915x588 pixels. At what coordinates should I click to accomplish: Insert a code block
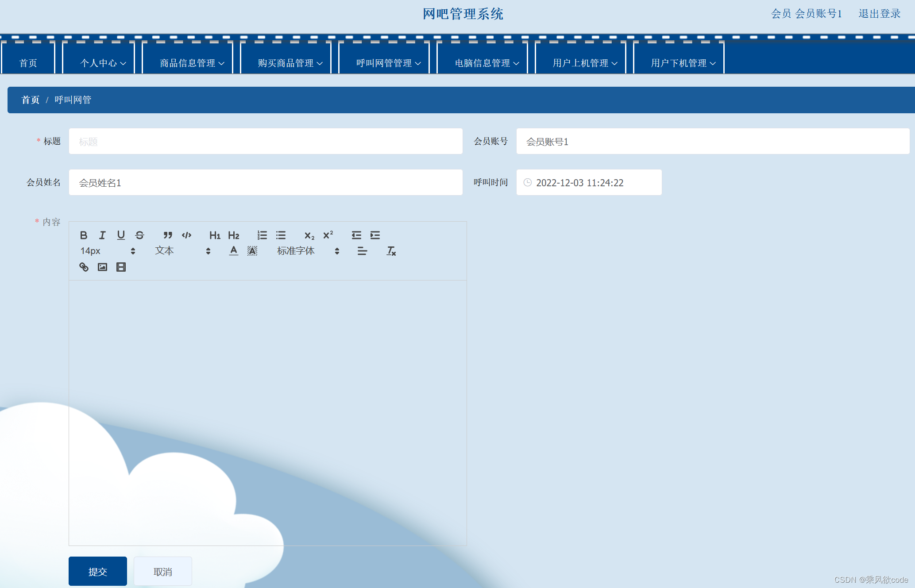[x=186, y=235]
